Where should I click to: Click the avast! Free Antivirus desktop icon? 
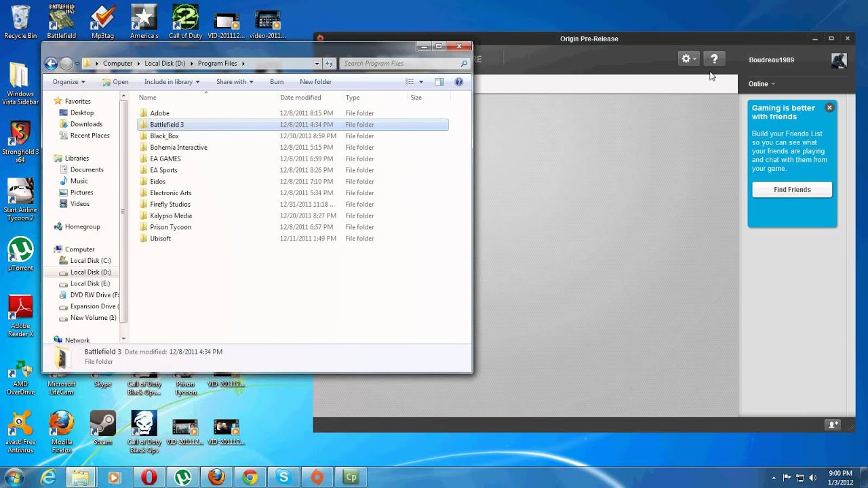point(20,432)
